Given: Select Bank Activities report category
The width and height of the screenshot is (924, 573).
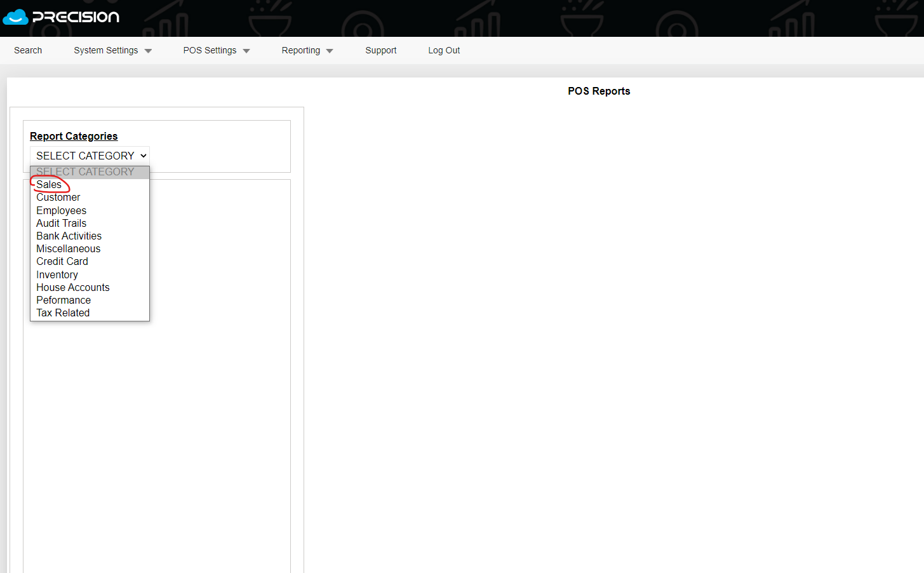Looking at the screenshot, I should tap(90, 236).
